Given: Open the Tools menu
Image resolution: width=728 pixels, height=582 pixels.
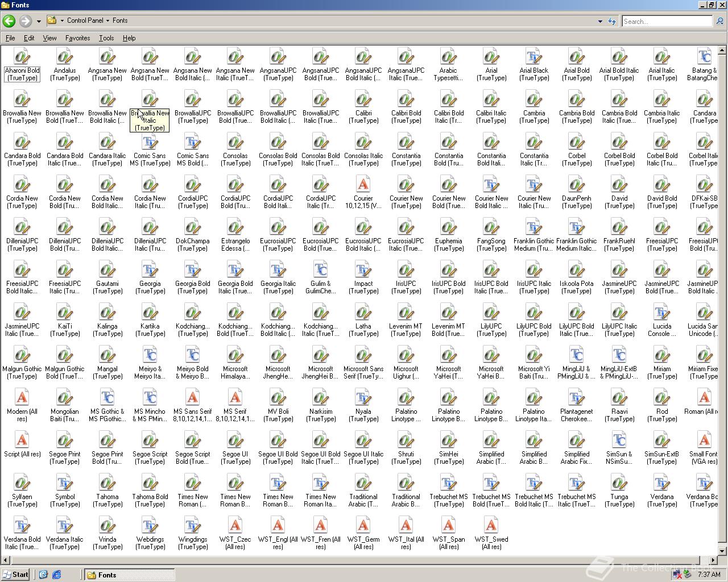Looking at the screenshot, I should click(106, 38).
